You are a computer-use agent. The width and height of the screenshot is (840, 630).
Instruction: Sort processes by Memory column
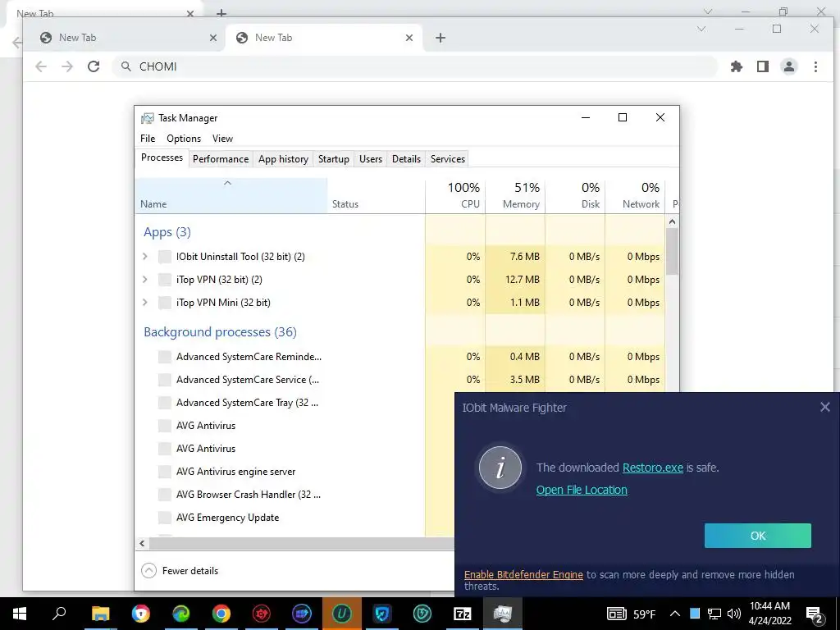(515, 195)
